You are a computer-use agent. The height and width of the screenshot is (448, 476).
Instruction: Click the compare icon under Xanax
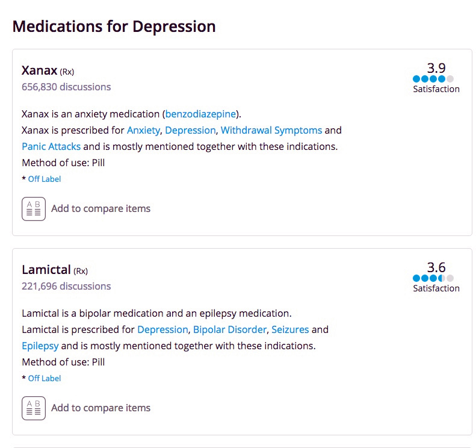[34, 209]
